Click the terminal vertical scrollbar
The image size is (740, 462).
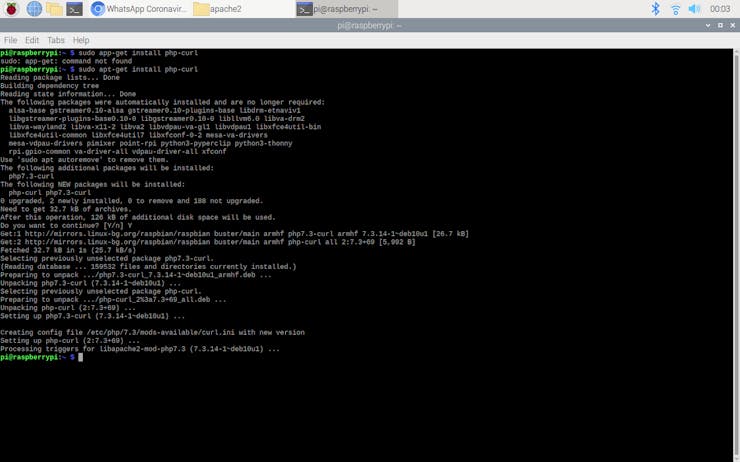point(737,255)
